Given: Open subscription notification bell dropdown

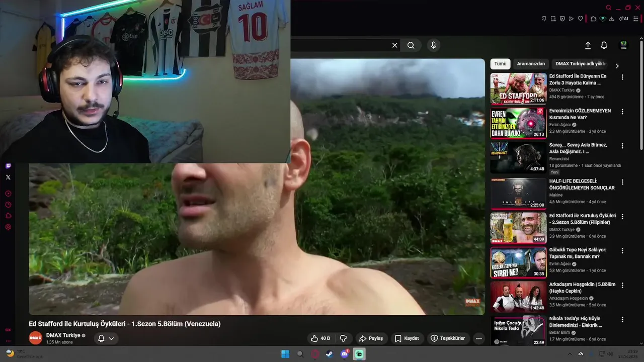Looking at the screenshot, I should [106, 338].
